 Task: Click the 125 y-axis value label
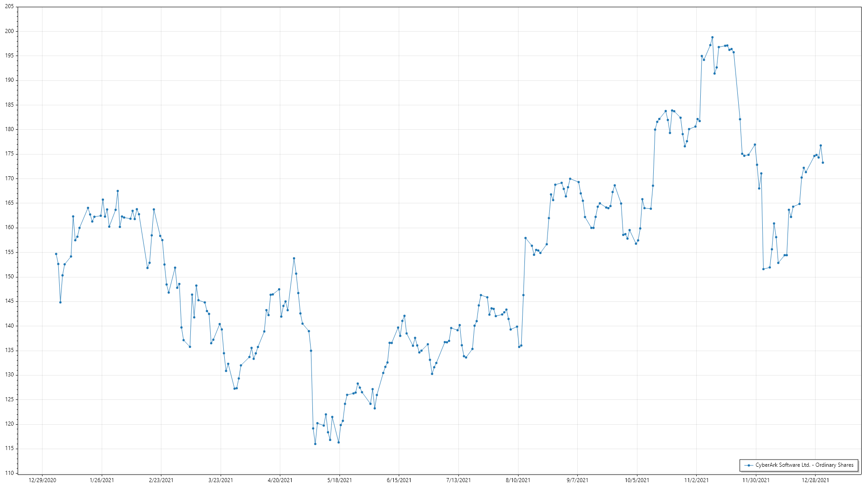[x=9, y=399]
